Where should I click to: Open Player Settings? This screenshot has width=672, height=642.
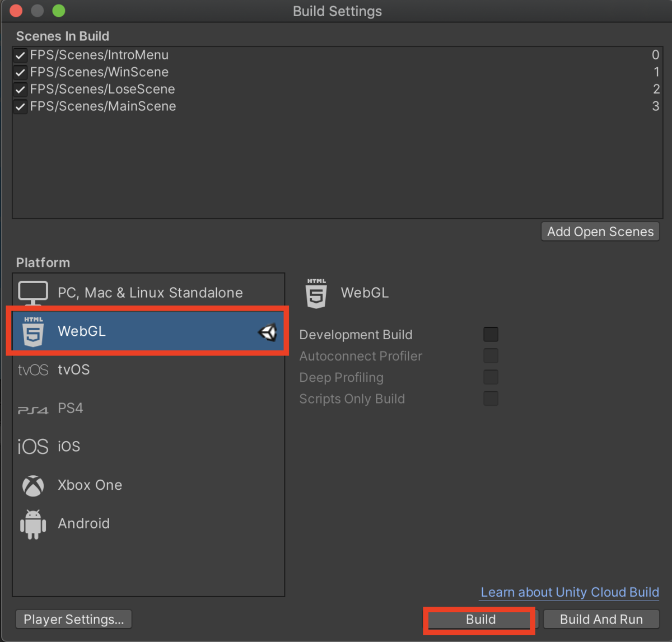pyautogui.click(x=74, y=620)
